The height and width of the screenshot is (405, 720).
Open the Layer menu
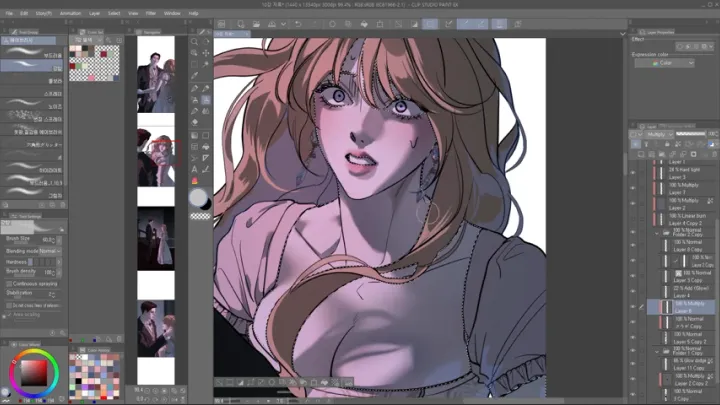[x=95, y=13]
